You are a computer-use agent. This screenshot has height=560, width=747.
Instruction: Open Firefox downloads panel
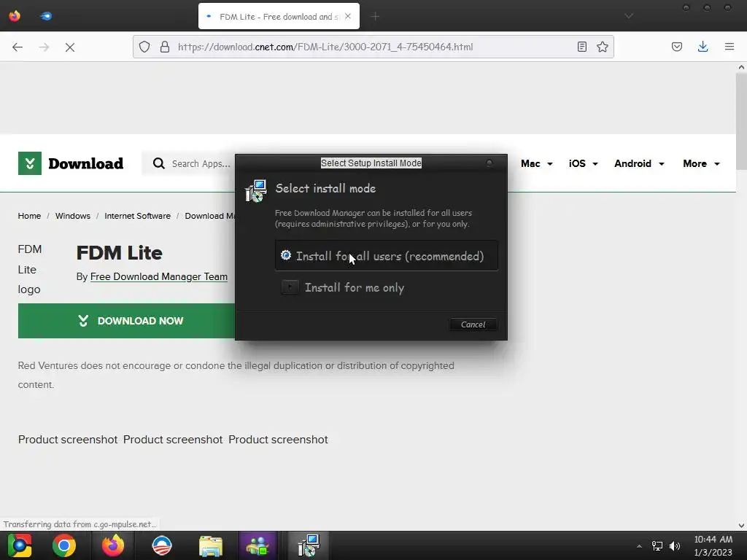(x=703, y=47)
